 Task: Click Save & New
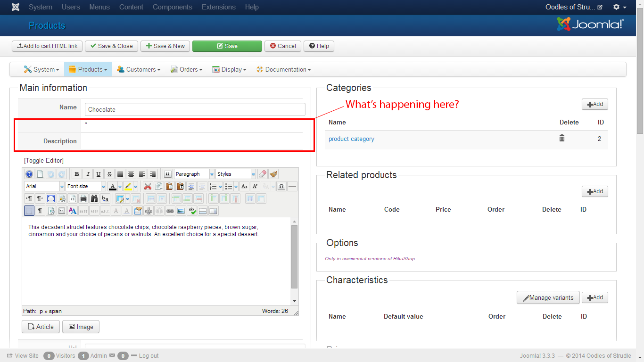[x=165, y=46]
